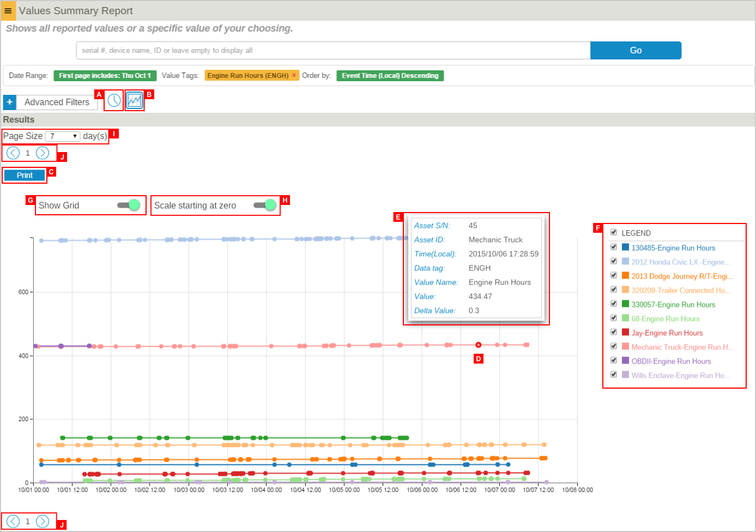Switch to the chart view icon
The width and height of the screenshot is (756, 532).
pyautogui.click(x=134, y=100)
